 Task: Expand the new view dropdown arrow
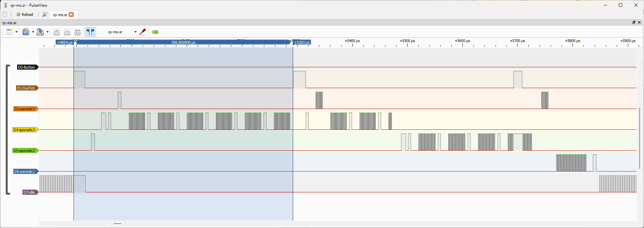click(16, 32)
